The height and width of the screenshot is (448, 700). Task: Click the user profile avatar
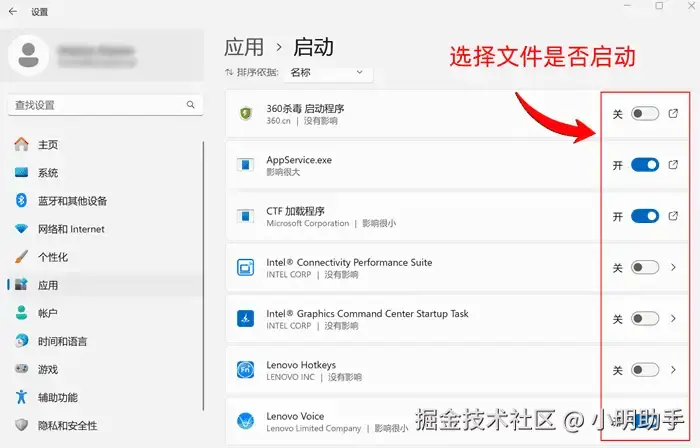[29, 55]
